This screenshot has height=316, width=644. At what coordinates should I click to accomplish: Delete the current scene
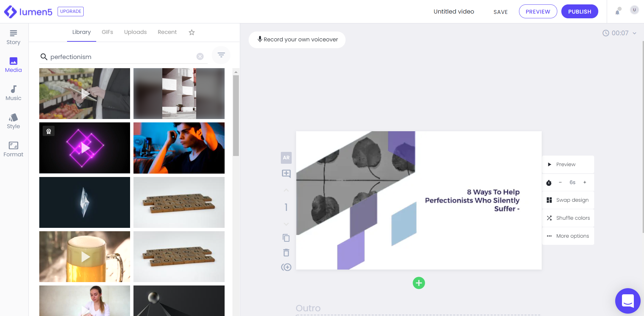tap(286, 253)
